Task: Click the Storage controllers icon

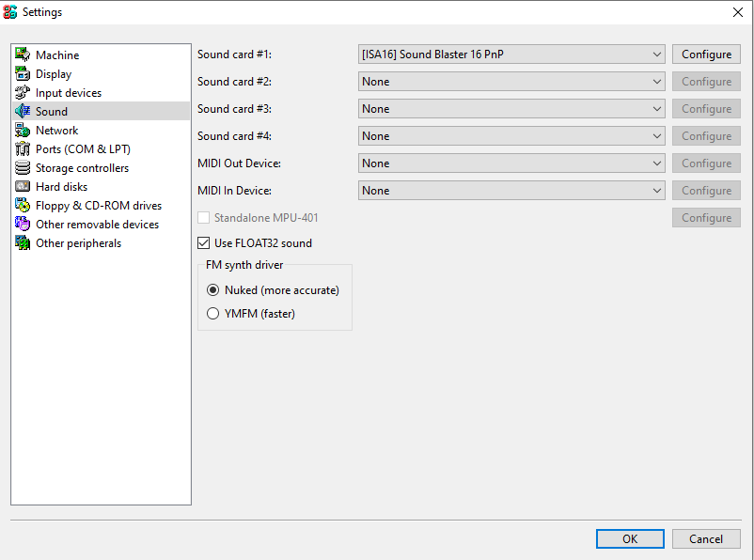Action: pos(23,168)
